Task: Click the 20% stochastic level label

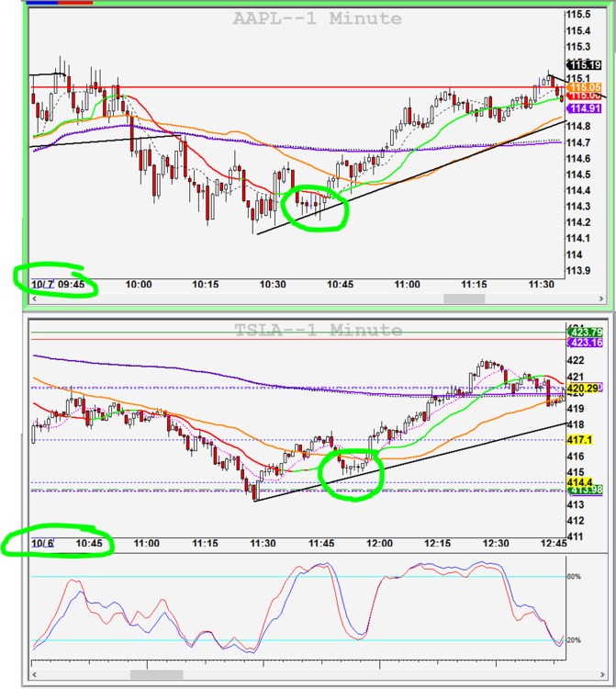Action: coord(577,639)
